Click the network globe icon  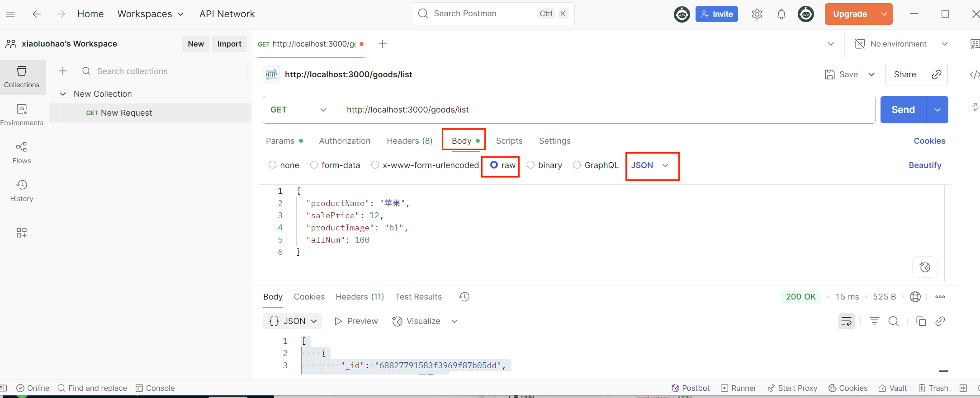click(x=915, y=297)
